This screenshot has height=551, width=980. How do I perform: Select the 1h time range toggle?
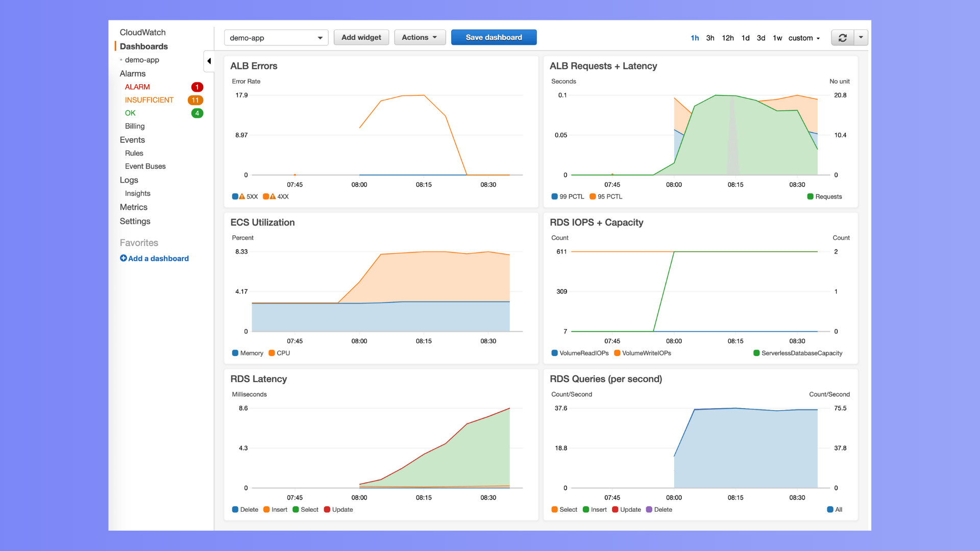click(695, 37)
